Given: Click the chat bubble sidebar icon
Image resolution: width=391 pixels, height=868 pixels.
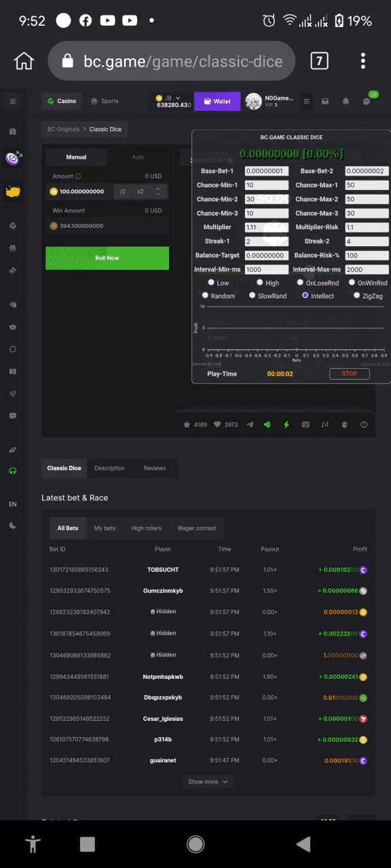Looking at the screenshot, I should [12, 416].
